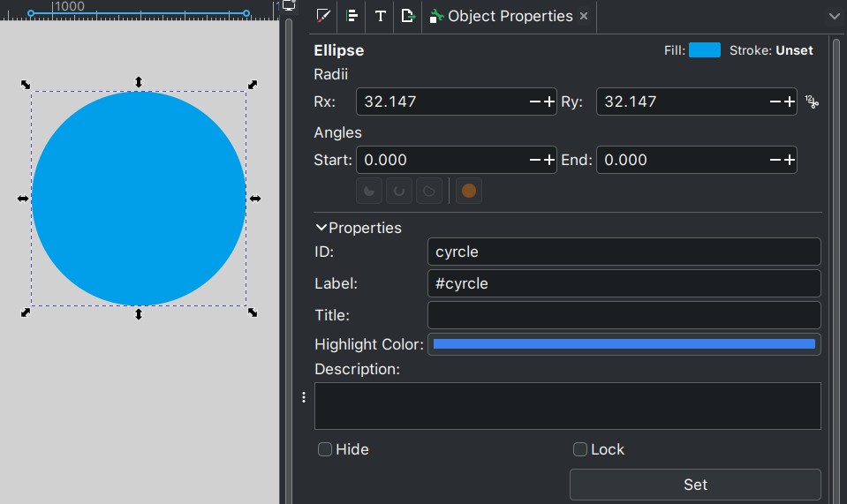Enable the Lock checkbox
This screenshot has height=504, width=847.
(x=579, y=449)
